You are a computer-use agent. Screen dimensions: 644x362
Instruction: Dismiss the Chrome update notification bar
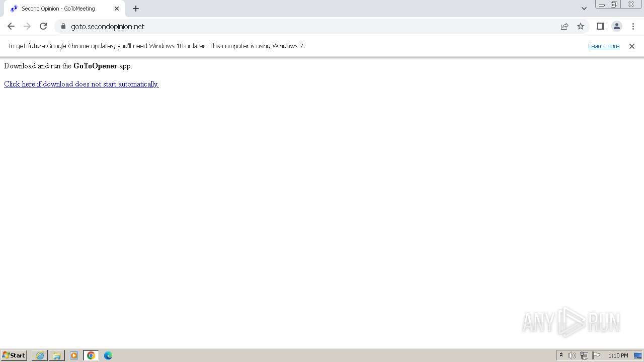[632, 46]
